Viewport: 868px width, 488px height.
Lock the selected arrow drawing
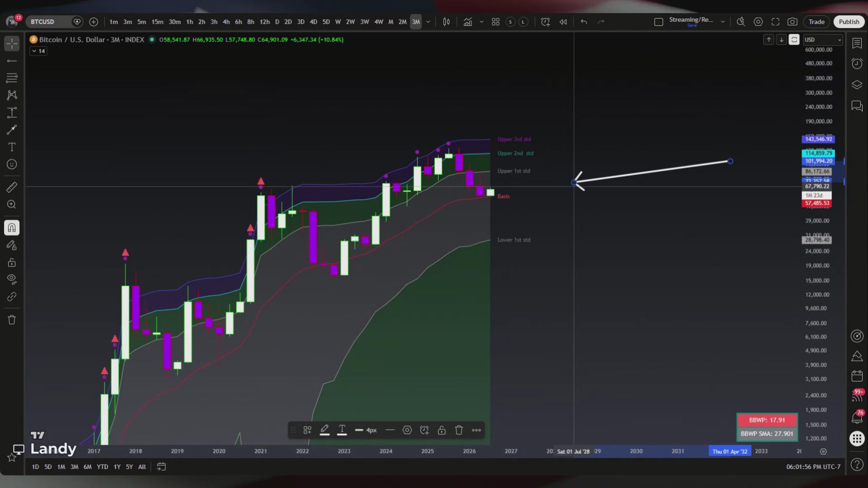pyautogui.click(x=442, y=430)
